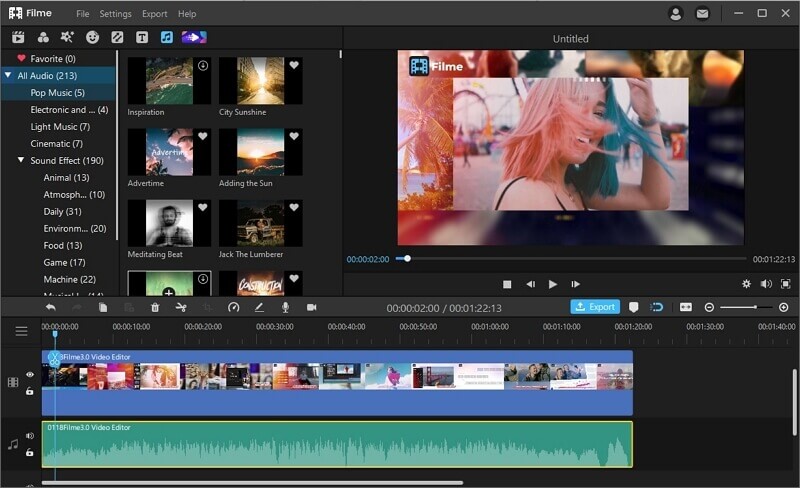Open the Speed gauge tool
The image size is (800, 488).
tap(234, 307)
